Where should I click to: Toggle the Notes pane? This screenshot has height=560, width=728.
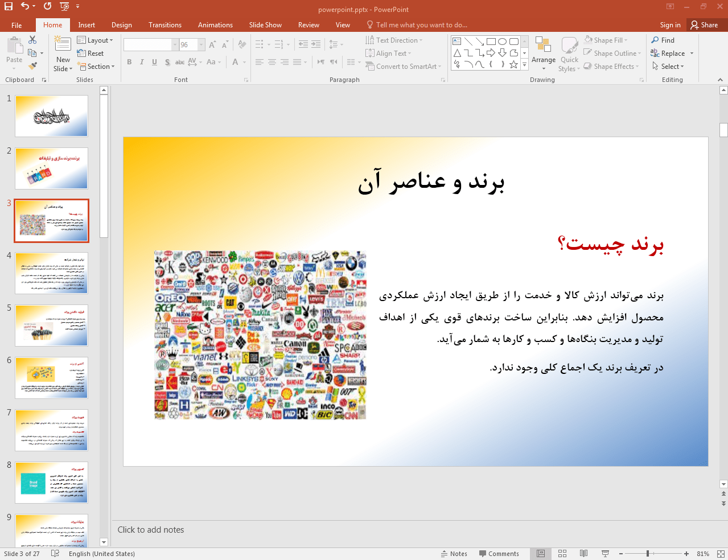[454, 554]
